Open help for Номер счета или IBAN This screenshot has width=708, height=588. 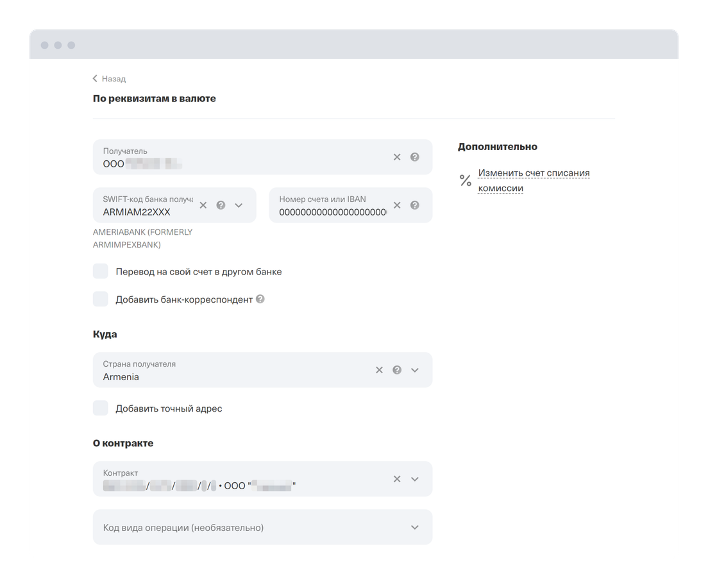(415, 205)
